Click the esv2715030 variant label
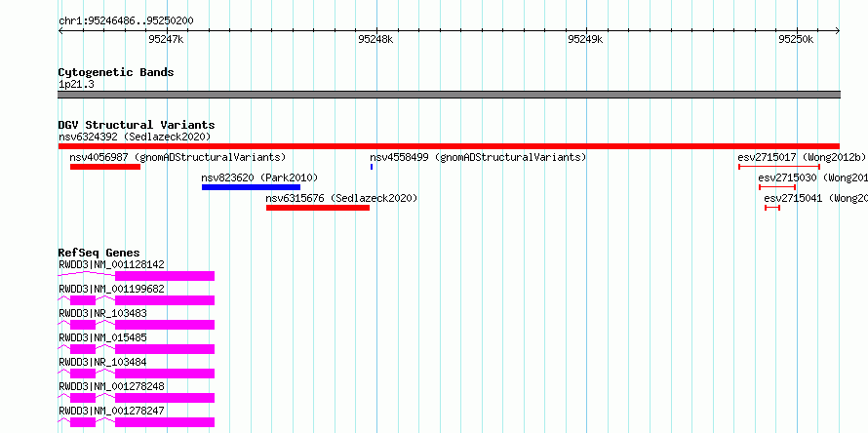868x433 pixels. (x=812, y=177)
